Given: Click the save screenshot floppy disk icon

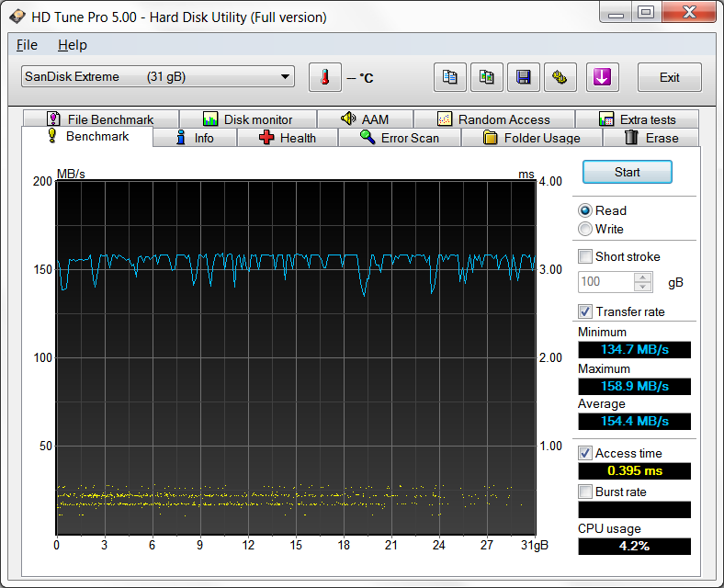Looking at the screenshot, I should (x=523, y=77).
